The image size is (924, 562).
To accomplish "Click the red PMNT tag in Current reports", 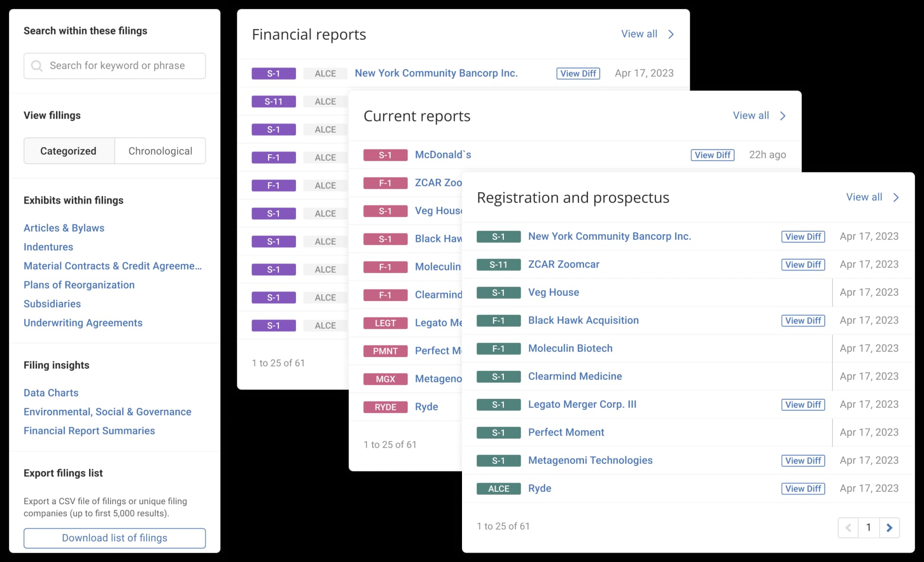I will click(385, 351).
